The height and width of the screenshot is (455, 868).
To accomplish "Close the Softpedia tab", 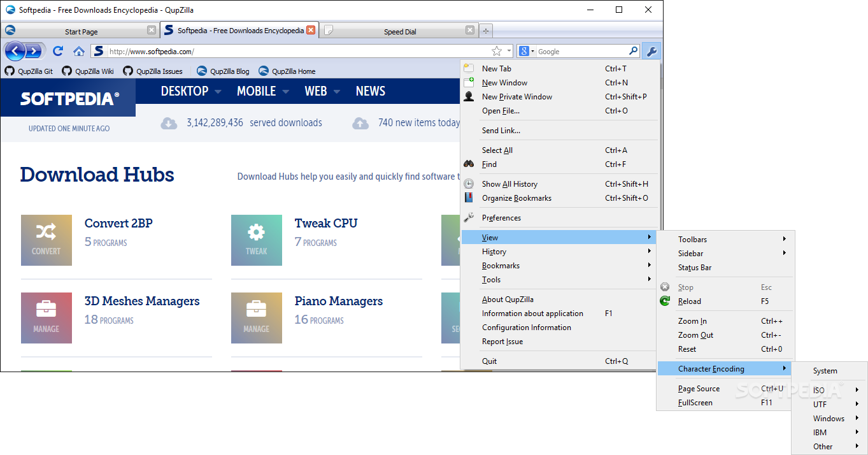I will pyautogui.click(x=311, y=30).
